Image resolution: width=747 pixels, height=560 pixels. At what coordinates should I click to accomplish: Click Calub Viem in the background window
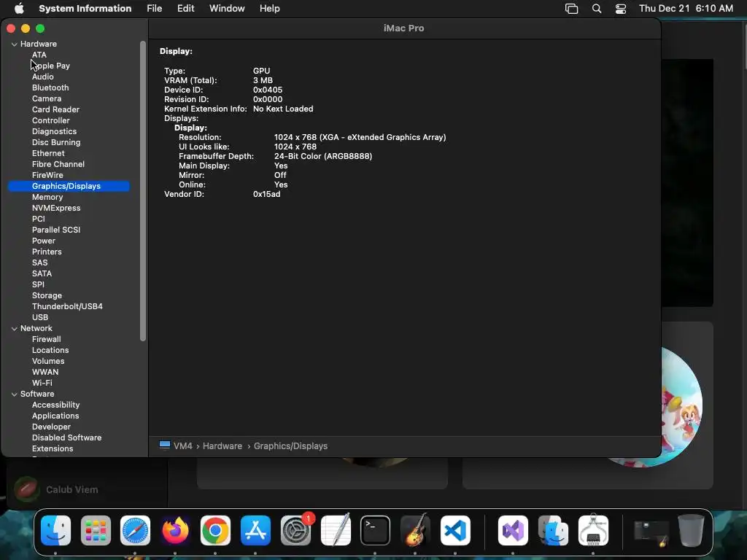click(x=72, y=490)
